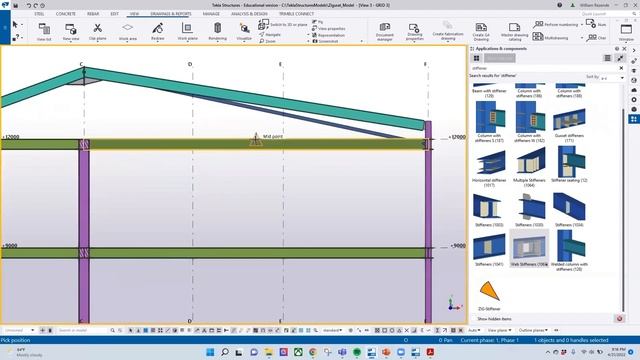Click the Visualize tool
Viewport: 640px width, 360px height.
(244, 31)
